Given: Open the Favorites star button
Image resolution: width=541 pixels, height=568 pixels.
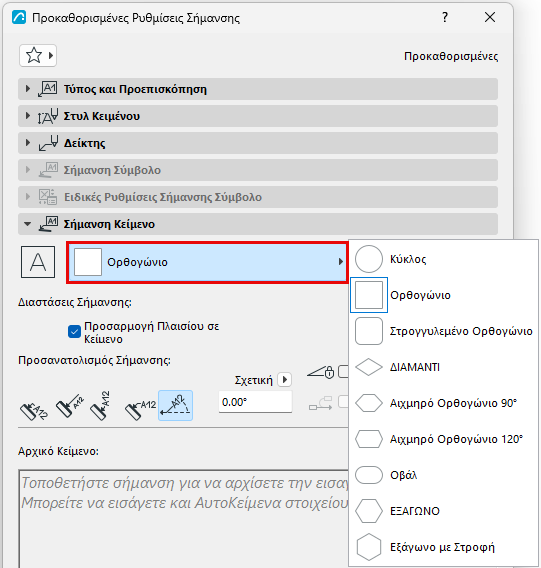Looking at the screenshot, I should [x=38, y=55].
